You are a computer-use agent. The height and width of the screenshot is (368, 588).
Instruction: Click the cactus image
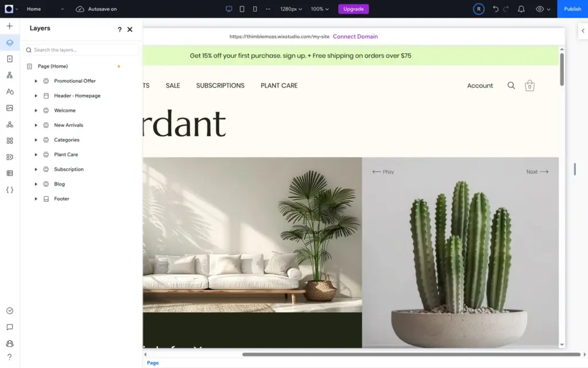(460, 252)
